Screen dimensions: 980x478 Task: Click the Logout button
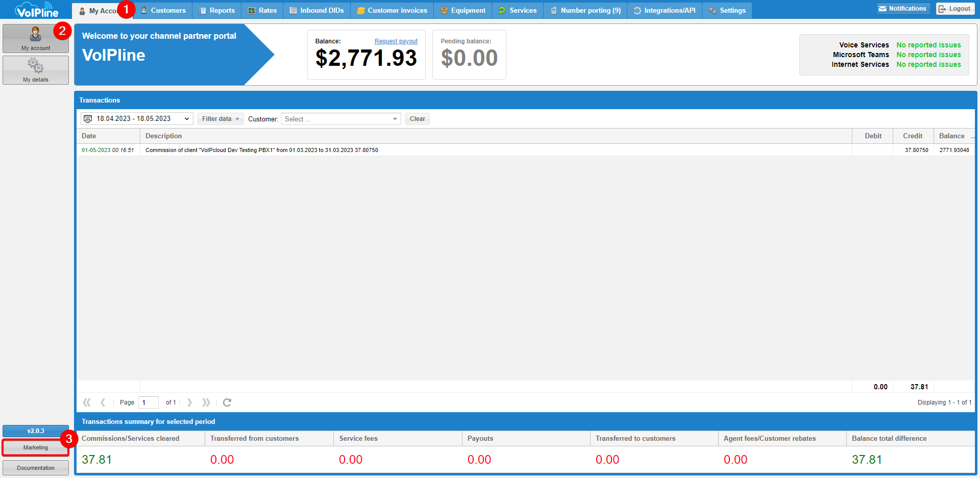point(954,9)
